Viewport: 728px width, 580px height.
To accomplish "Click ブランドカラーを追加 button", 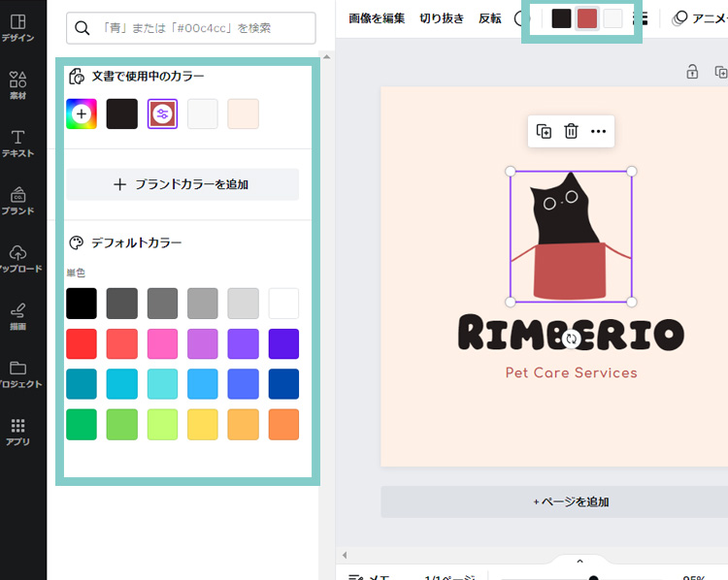I will click(x=182, y=184).
